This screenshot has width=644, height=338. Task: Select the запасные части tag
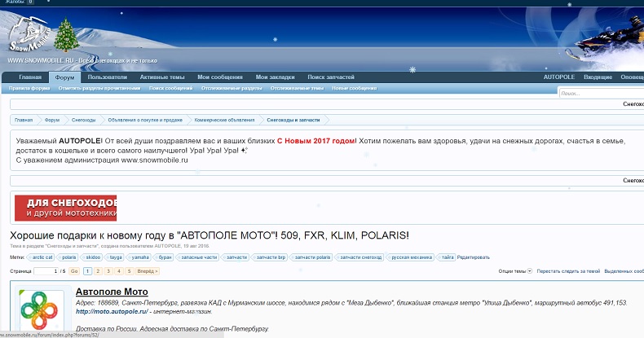197,257
